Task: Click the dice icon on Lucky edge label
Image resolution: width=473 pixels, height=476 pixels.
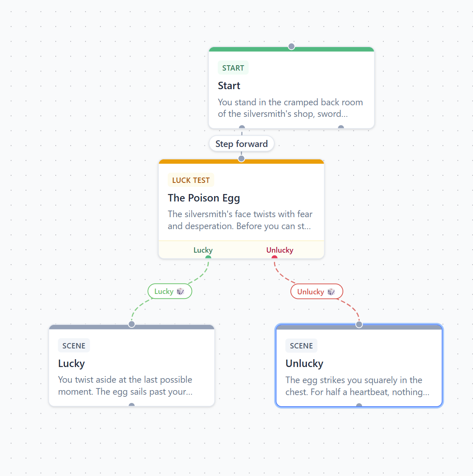Action: [181, 291]
